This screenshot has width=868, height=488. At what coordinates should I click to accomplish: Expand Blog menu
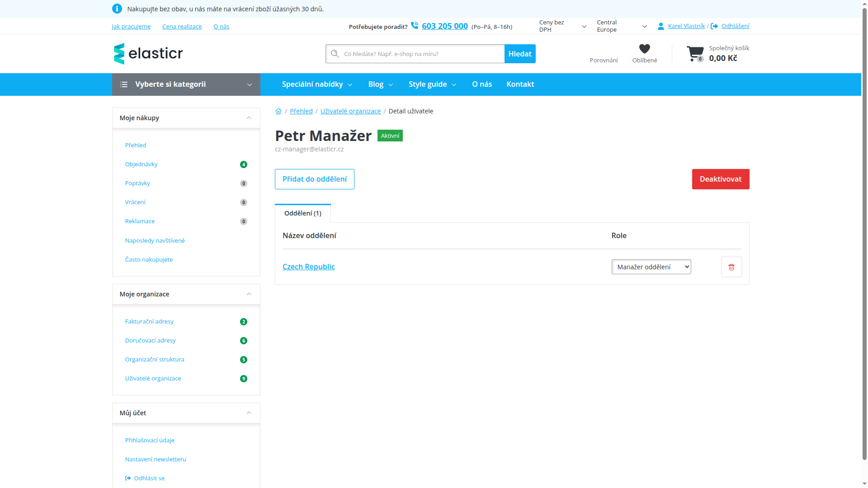pyautogui.click(x=380, y=84)
